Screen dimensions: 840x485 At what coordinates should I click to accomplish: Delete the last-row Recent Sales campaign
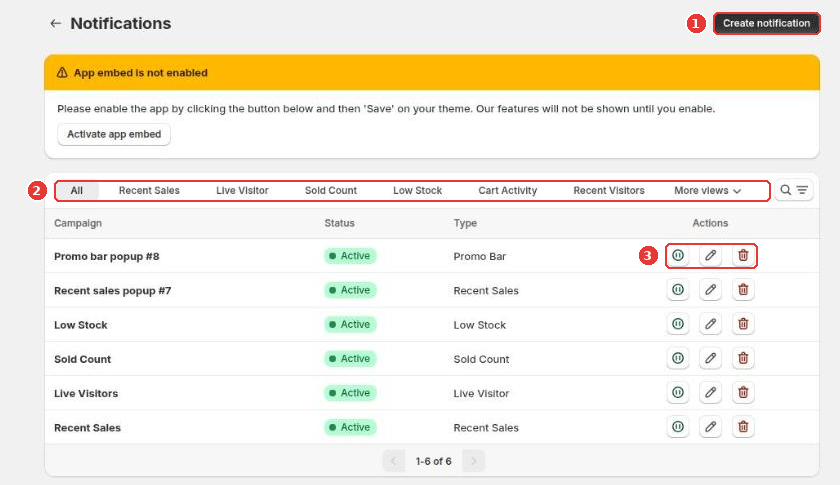point(743,427)
